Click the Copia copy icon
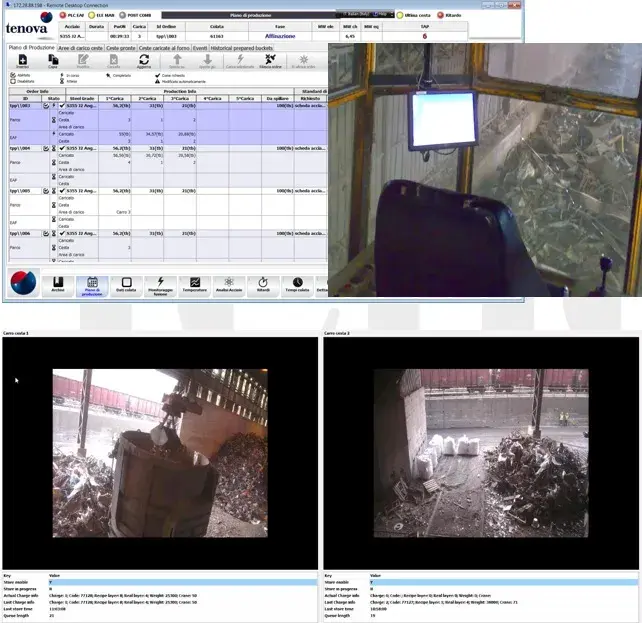Screen dimensions: 642x623 tap(53, 61)
